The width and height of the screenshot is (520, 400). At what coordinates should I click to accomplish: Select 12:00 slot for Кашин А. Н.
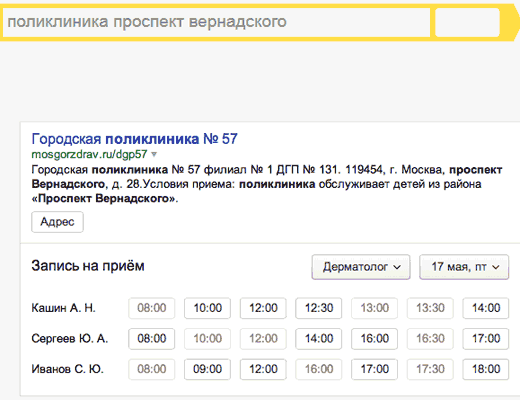(263, 308)
